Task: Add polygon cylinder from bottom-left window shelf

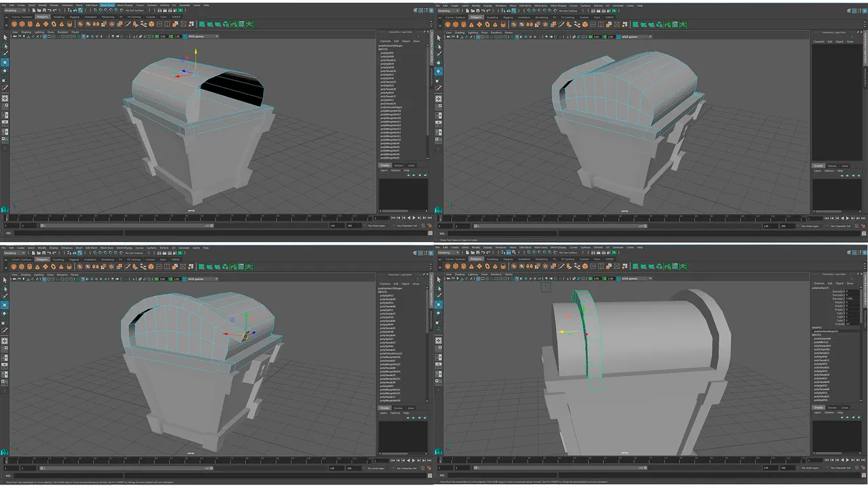Action: coord(31,266)
